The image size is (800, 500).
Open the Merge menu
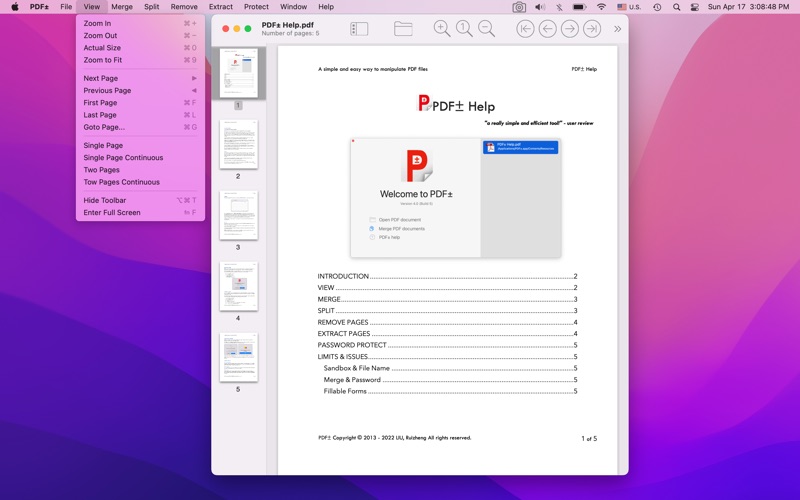122,7
